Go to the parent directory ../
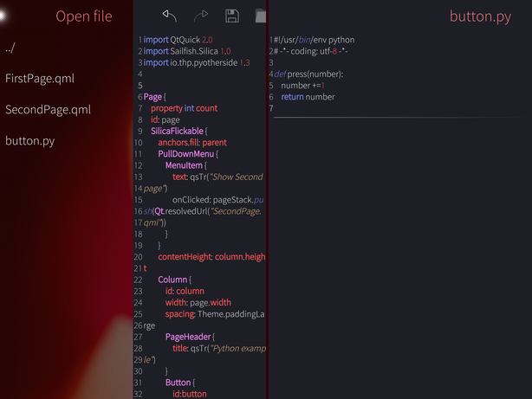This screenshot has height=399, width=532. tap(11, 47)
